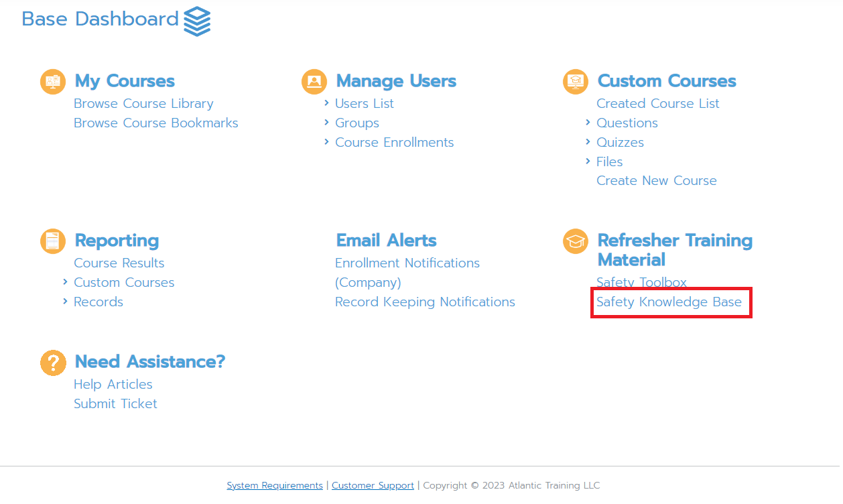This screenshot has width=843, height=504.
Task: Expand the chevron beside Quizzes
Action: [588, 142]
